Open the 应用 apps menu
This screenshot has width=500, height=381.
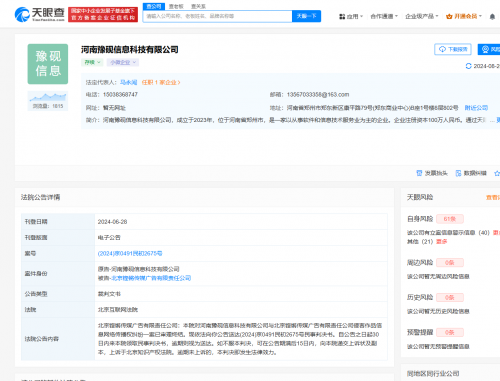point(351,16)
